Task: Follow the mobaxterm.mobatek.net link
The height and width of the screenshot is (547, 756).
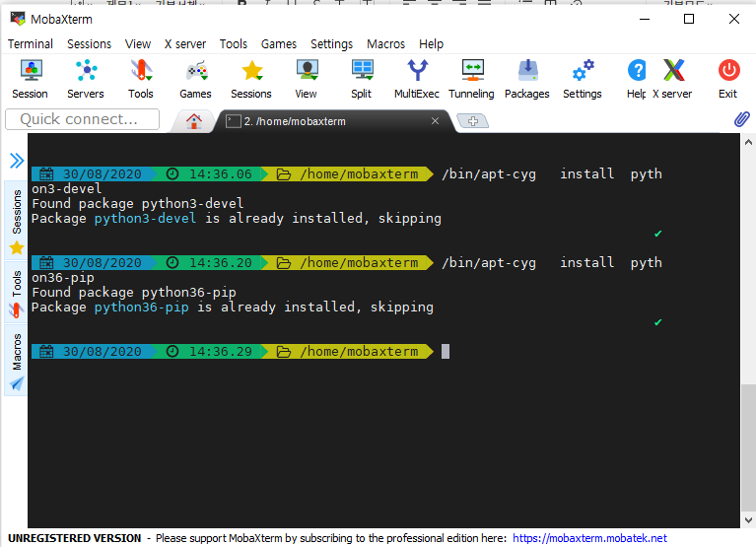Action: pyautogui.click(x=589, y=538)
